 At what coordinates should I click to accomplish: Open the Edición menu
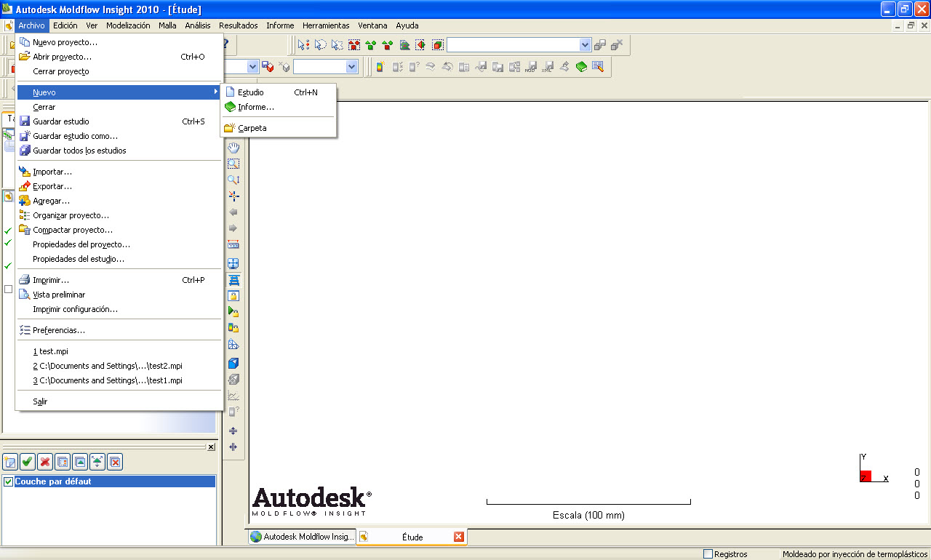[x=65, y=25]
